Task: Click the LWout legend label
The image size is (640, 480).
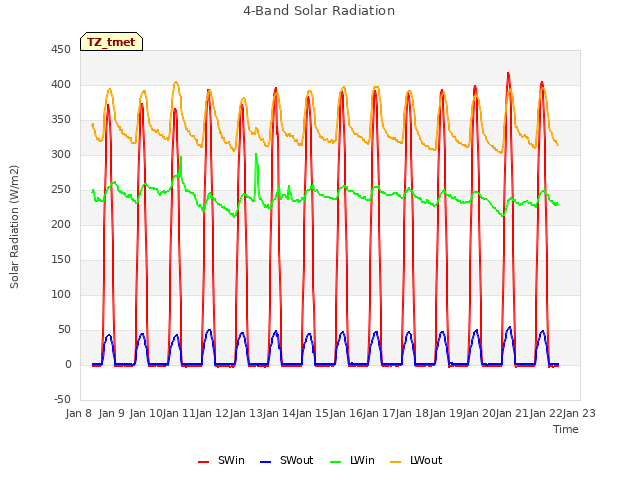Action: (x=426, y=460)
